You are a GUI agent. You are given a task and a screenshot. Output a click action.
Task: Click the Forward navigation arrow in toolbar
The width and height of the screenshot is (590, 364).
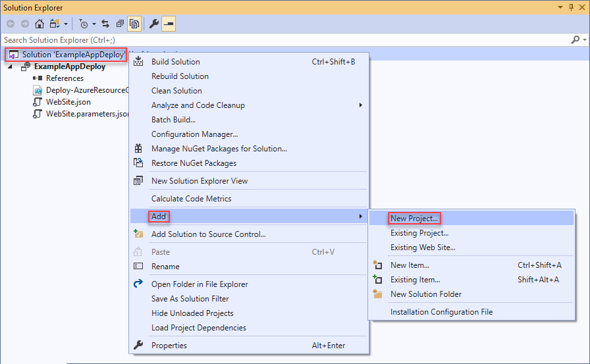click(25, 24)
